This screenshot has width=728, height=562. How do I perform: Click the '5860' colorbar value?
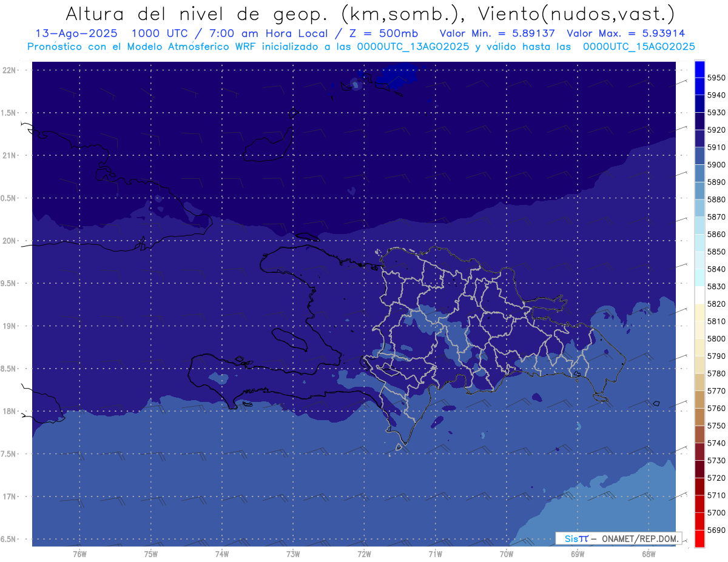[x=716, y=234]
